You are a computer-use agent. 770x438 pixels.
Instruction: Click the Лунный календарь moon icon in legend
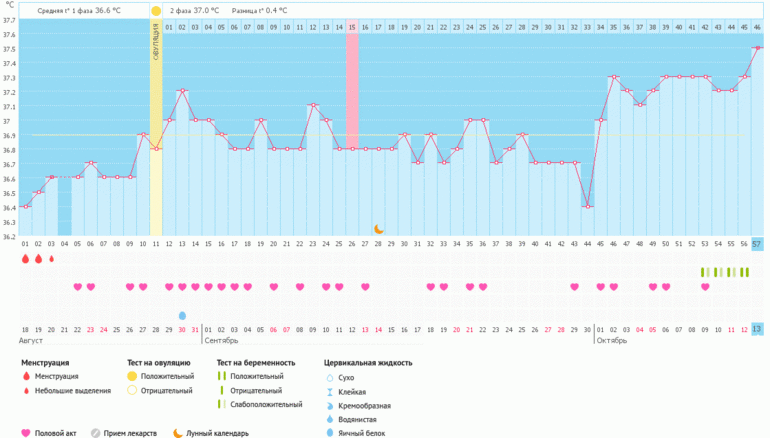(x=177, y=433)
